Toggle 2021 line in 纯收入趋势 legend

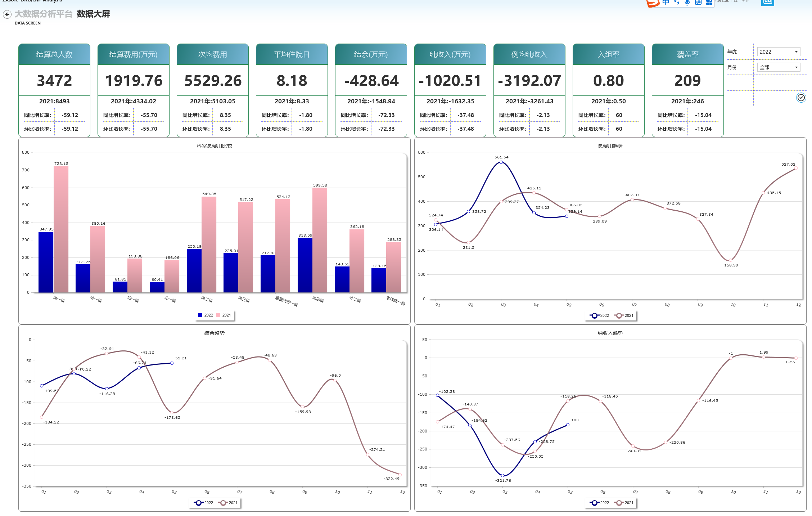pyautogui.click(x=624, y=503)
